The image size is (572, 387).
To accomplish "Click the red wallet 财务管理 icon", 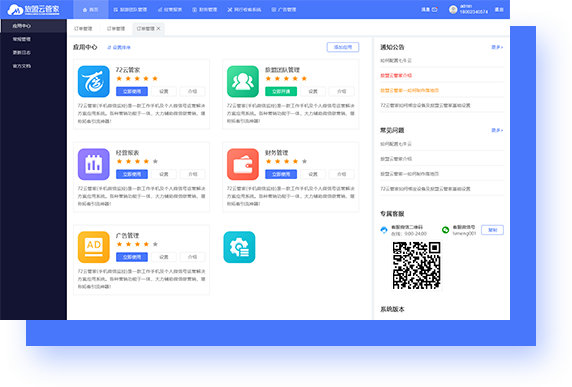I will point(243,164).
